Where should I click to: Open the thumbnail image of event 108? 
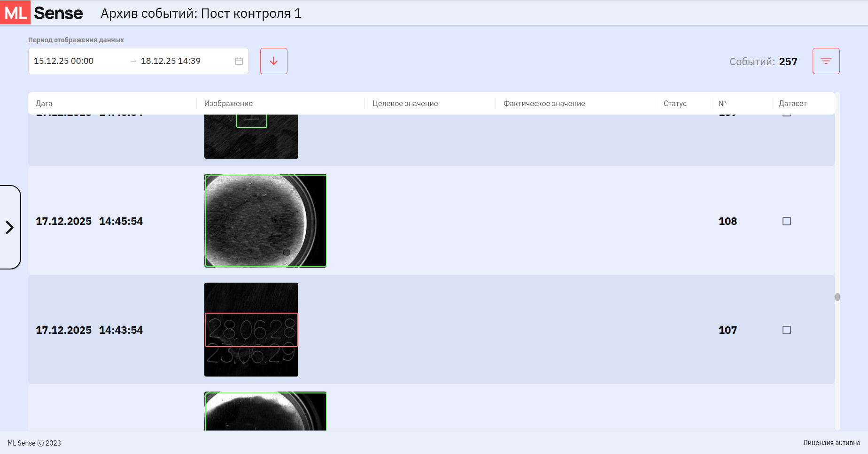(x=265, y=221)
